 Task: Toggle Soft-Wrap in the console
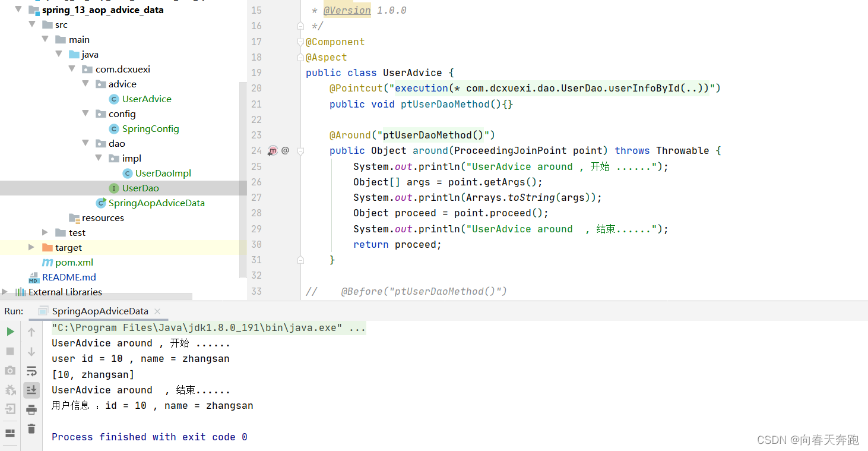(31, 371)
